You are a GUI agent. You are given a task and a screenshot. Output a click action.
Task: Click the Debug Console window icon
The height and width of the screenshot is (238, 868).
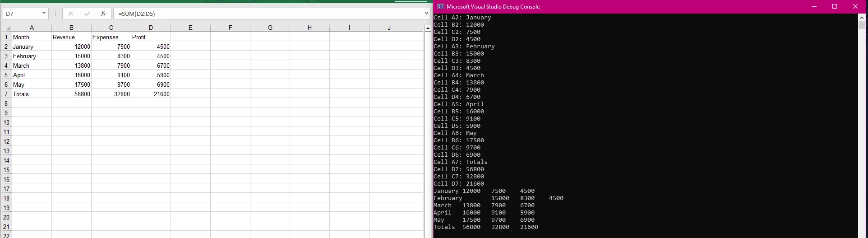[440, 7]
